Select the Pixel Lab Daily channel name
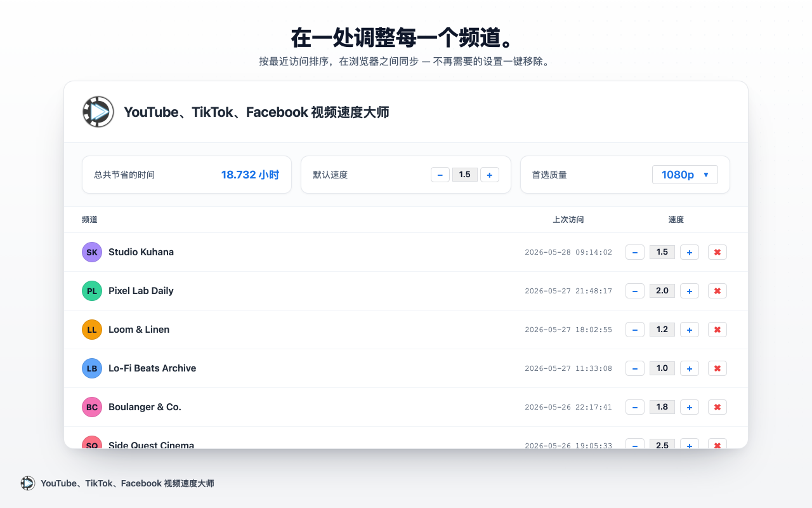 tap(141, 291)
